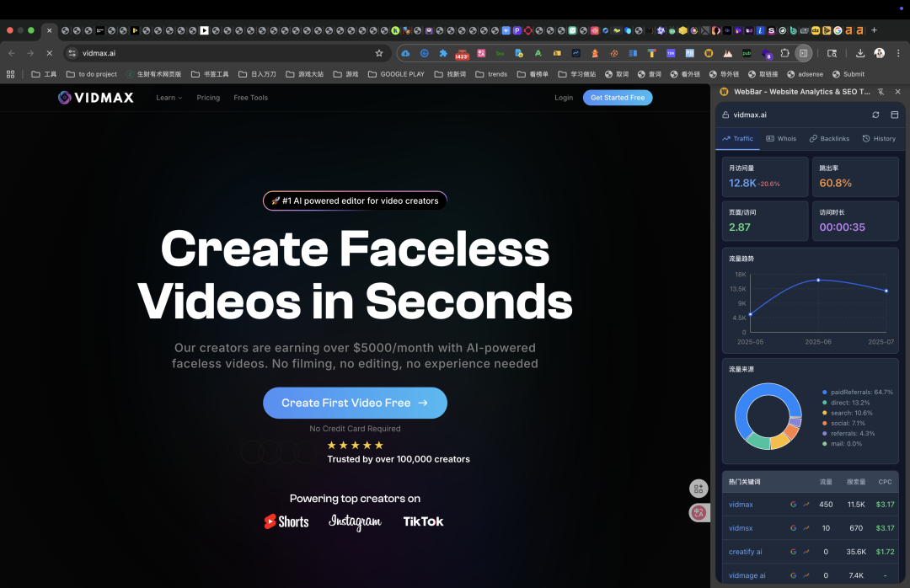910x588 pixels.
Task: Click the floating translate button on the page edge
Action: click(x=699, y=512)
